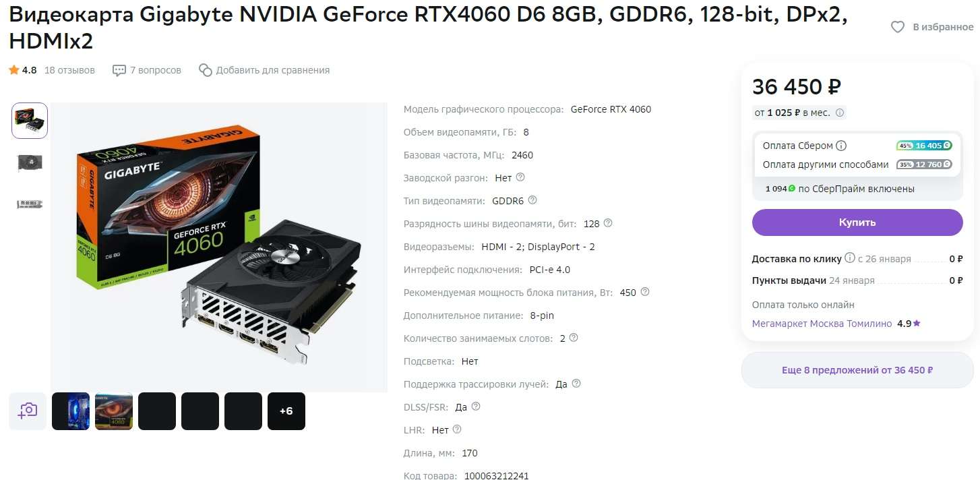Click the purple Купить button

tap(857, 222)
